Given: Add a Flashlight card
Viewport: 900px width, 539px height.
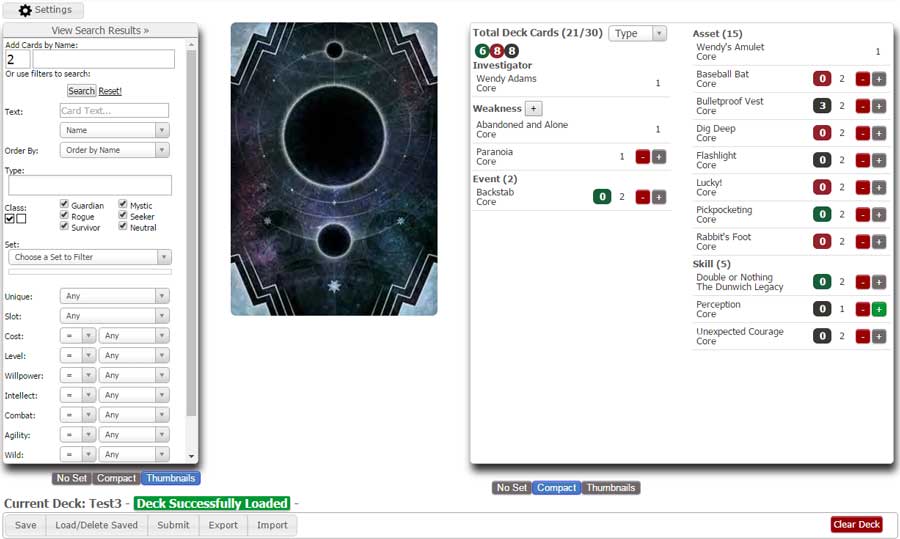Looking at the screenshot, I should pos(879,161).
